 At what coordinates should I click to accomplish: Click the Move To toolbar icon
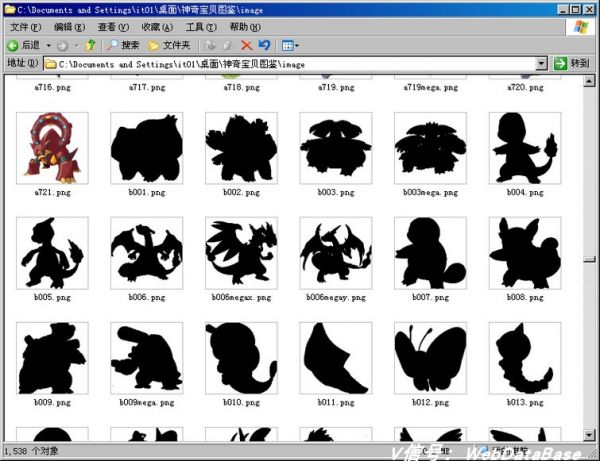(210, 46)
